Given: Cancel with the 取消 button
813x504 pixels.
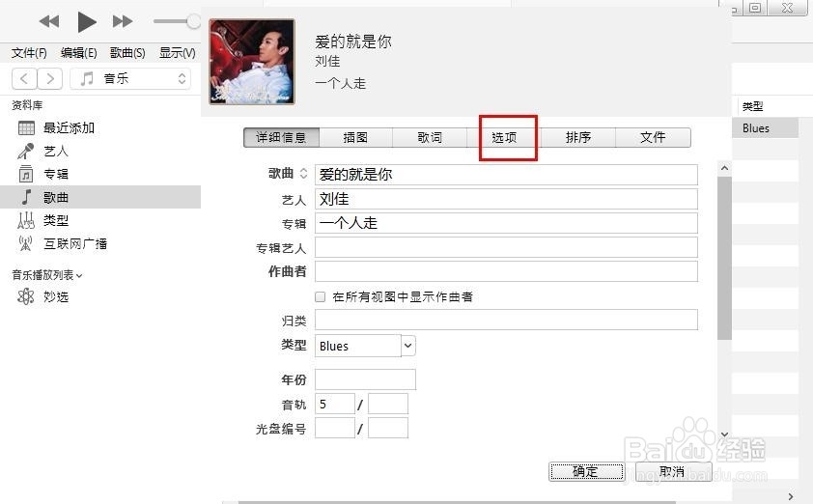Looking at the screenshot, I should coord(673,471).
